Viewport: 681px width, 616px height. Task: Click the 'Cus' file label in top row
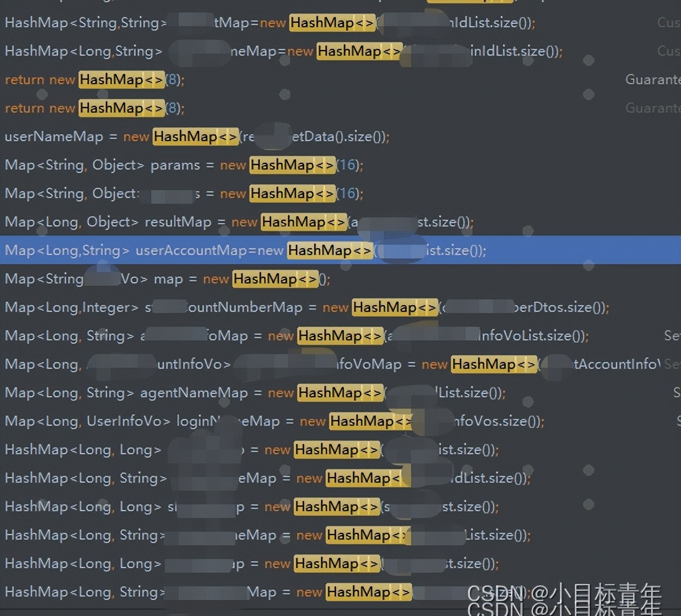tap(668, 23)
